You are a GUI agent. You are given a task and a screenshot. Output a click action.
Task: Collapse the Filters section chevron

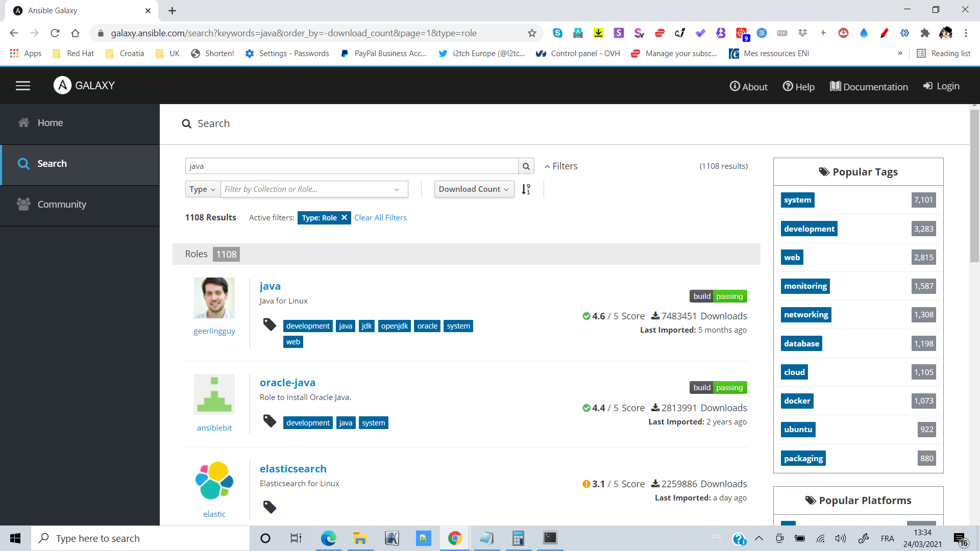click(x=547, y=167)
